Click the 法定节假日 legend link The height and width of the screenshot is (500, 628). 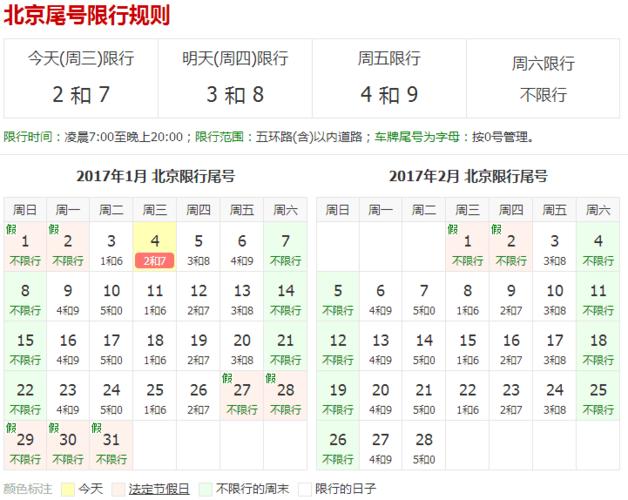[x=159, y=489]
